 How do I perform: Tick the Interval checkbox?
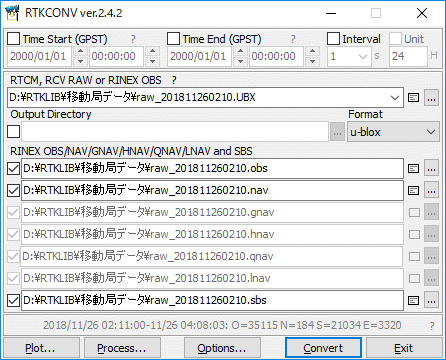333,39
